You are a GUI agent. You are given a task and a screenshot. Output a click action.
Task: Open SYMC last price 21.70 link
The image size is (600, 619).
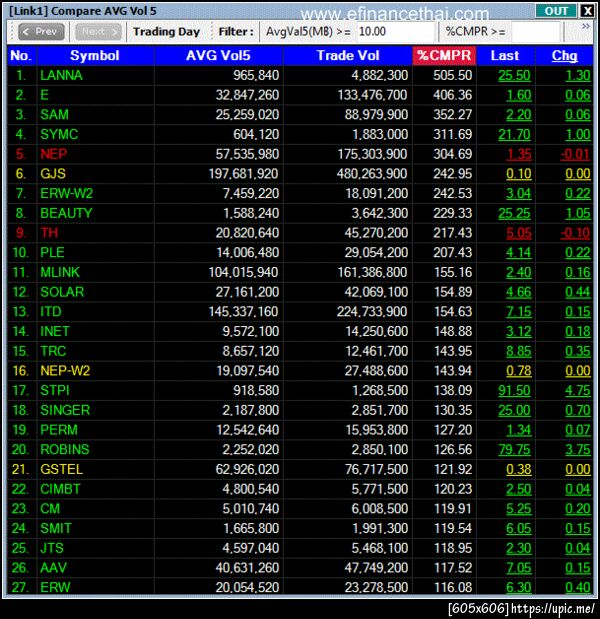514,135
